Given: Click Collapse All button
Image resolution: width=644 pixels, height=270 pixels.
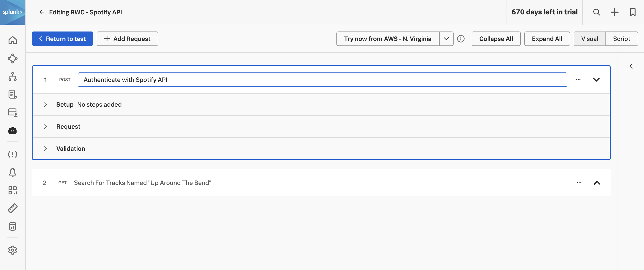Looking at the screenshot, I should [496, 38].
